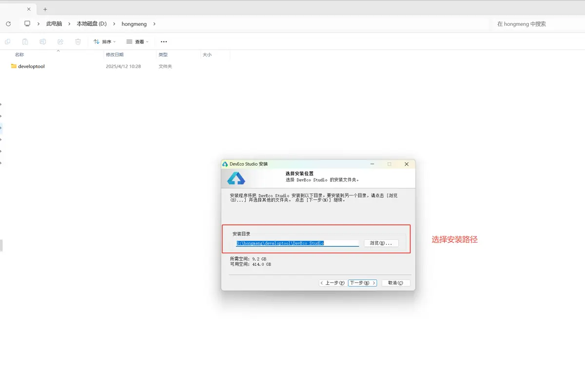The image size is (585, 392).
Task: Go to 此电脑 in the address bar
Action: 54,24
